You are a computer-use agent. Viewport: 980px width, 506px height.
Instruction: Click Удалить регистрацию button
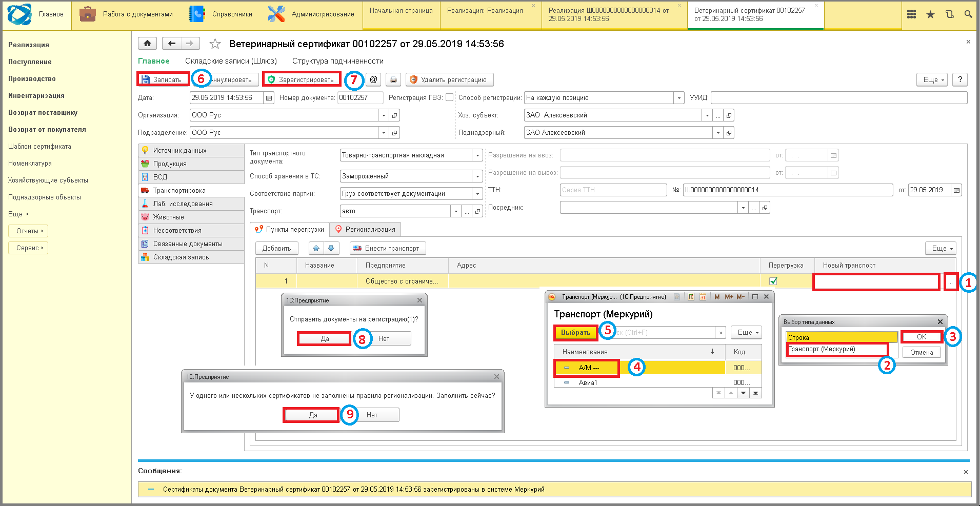click(450, 79)
